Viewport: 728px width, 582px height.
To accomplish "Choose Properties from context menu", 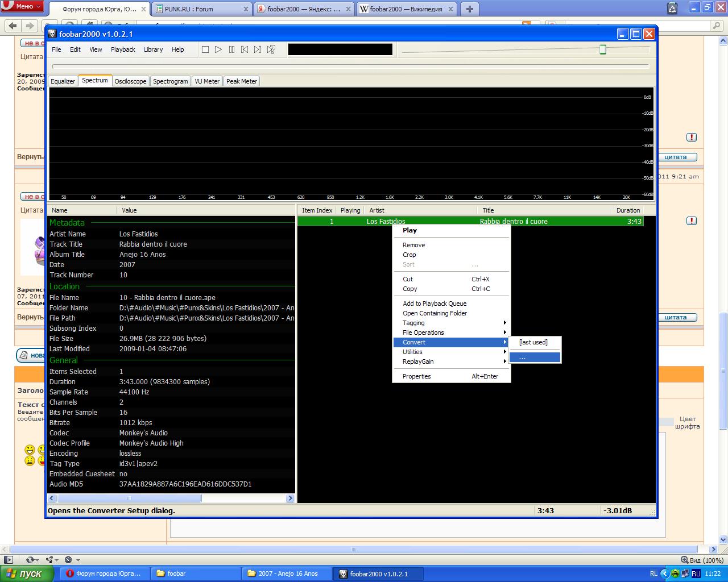I will 417,376.
